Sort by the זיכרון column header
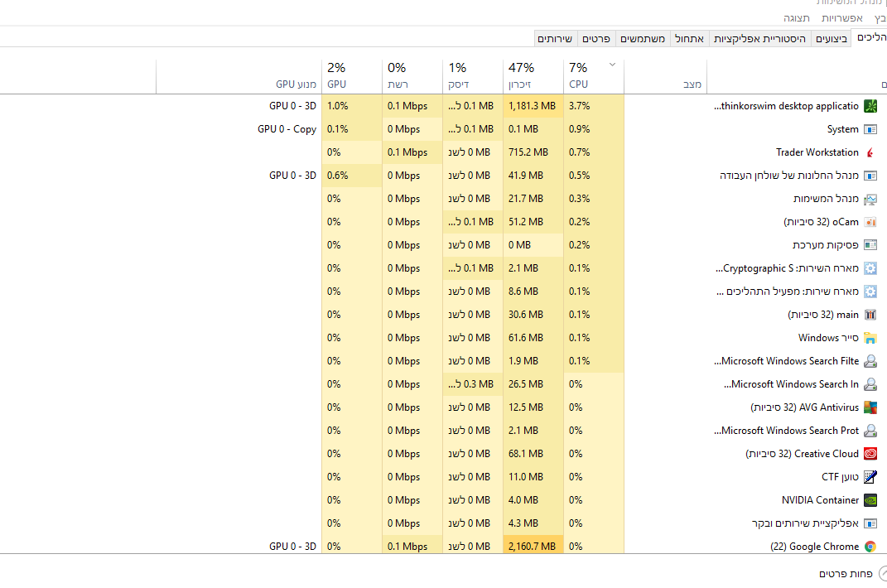Viewport: 887px width, 588px height. (533, 76)
